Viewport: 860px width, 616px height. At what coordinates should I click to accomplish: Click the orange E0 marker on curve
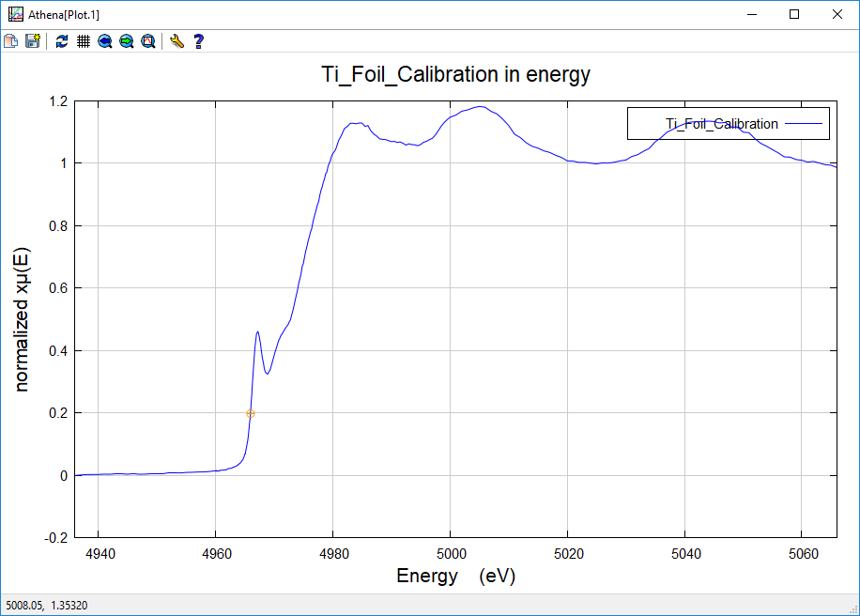click(251, 413)
